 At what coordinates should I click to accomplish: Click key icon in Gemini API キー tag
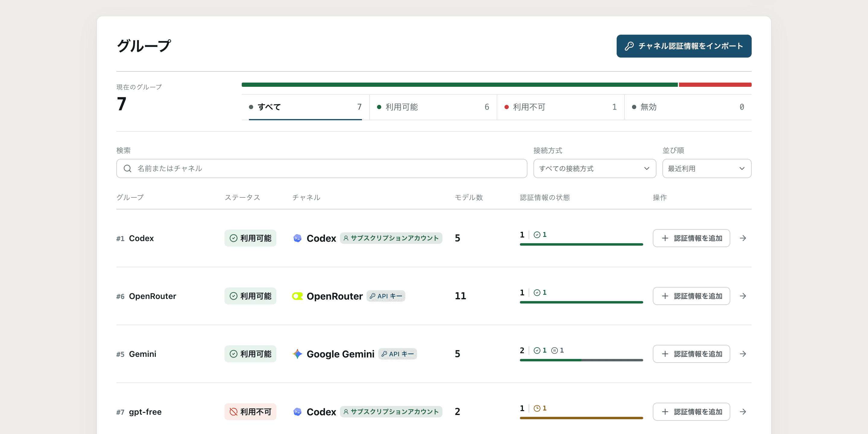pyautogui.click(x=384, y=354)
